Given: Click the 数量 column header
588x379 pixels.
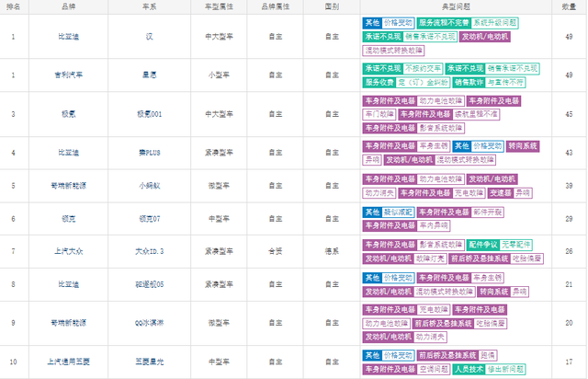Looking at the screenshot, I should click(x=569, y=6).
